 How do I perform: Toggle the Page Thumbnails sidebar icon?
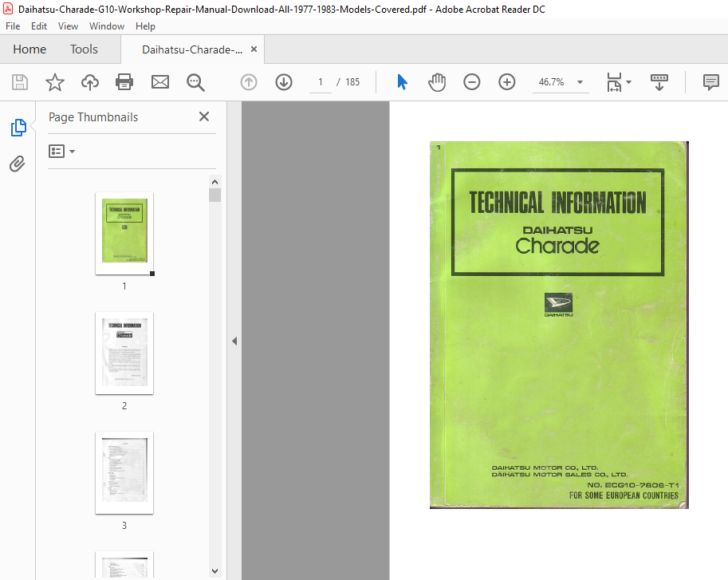click(18, 127)
